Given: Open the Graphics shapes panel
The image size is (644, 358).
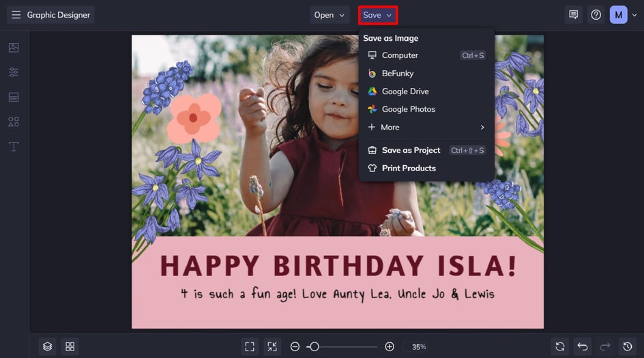Looking at the screenshot, I should click(14, 121).
